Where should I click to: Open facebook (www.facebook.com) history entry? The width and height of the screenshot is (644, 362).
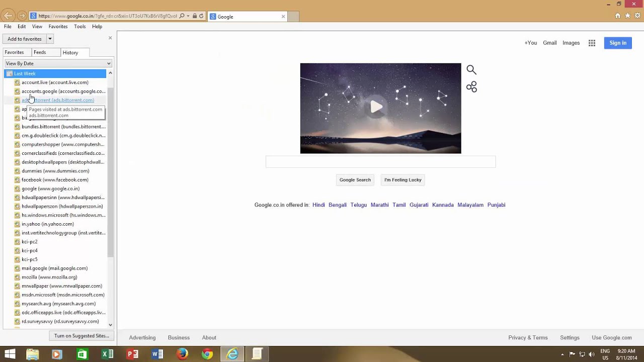click(55, 180)
